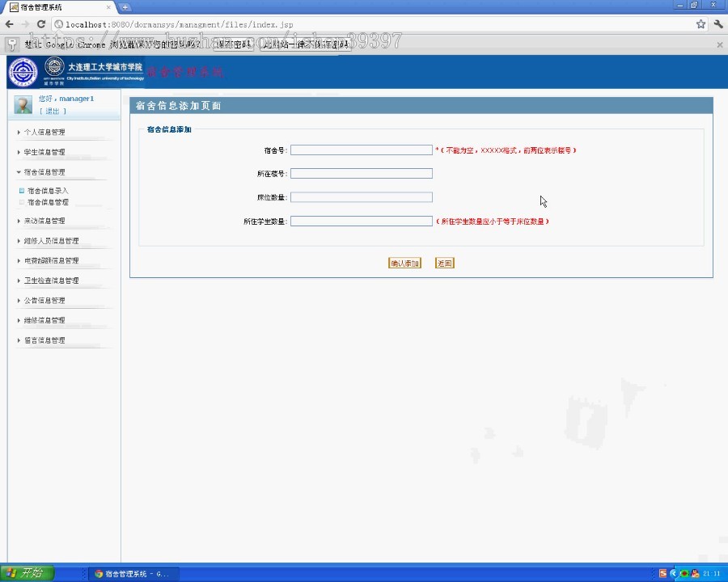The height and width of the screenshot is (582, 728).
Task: Expand 来访信息管理 menu
Action: pyautogui.click(x=44, y=221)
